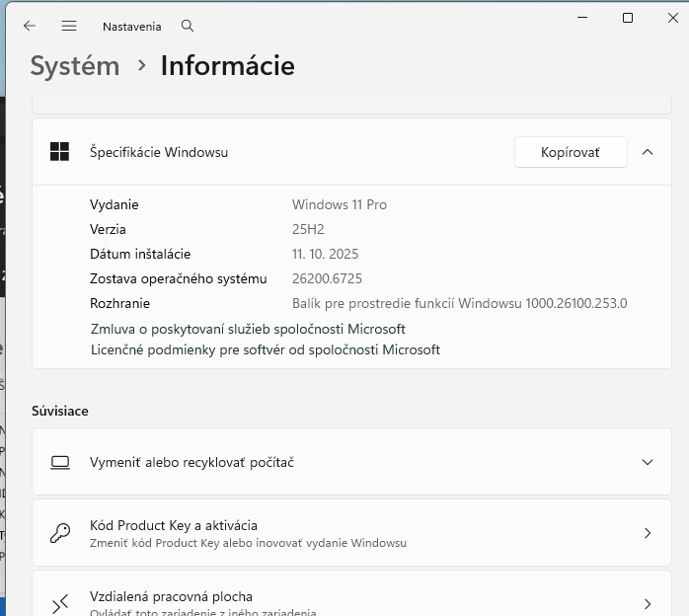The width and height of the screenshot is (689, 616).
Task: Select the Windows 11 Pro value
Action: [340, 204]
